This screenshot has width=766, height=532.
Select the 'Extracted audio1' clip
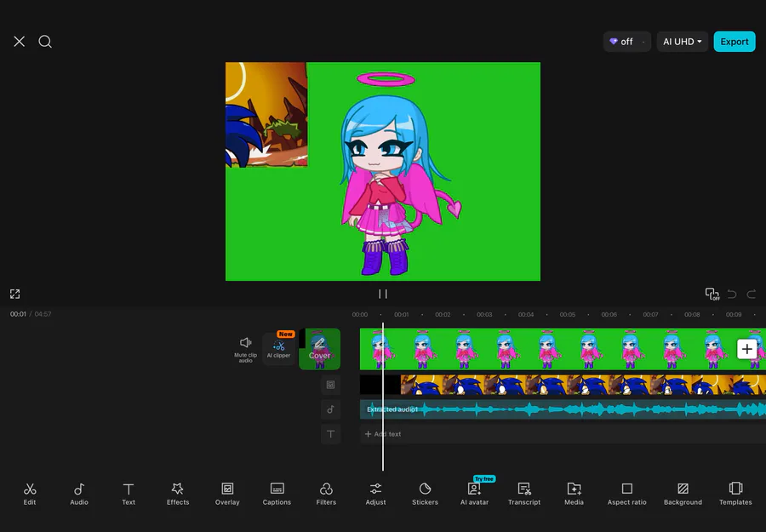click(x=563, y=409)
